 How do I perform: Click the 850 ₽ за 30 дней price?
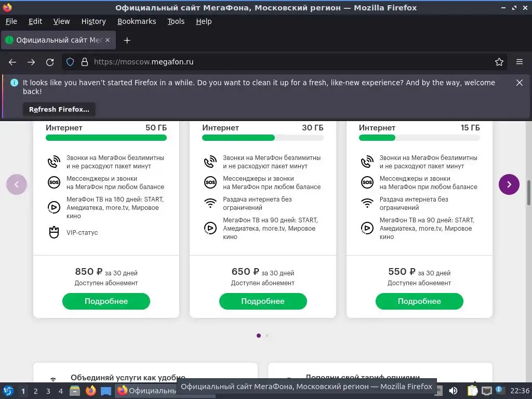point(106,272)
